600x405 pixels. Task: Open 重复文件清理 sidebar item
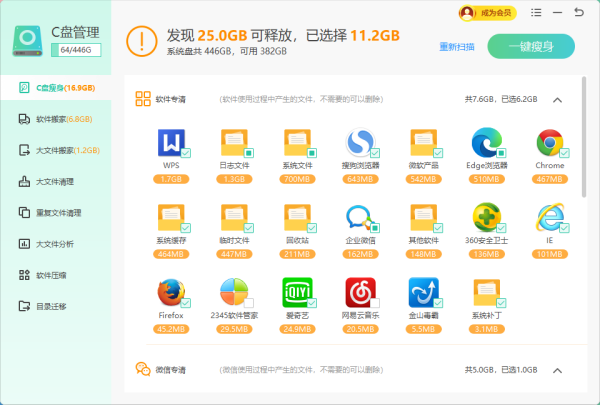[x=56, y=212]
